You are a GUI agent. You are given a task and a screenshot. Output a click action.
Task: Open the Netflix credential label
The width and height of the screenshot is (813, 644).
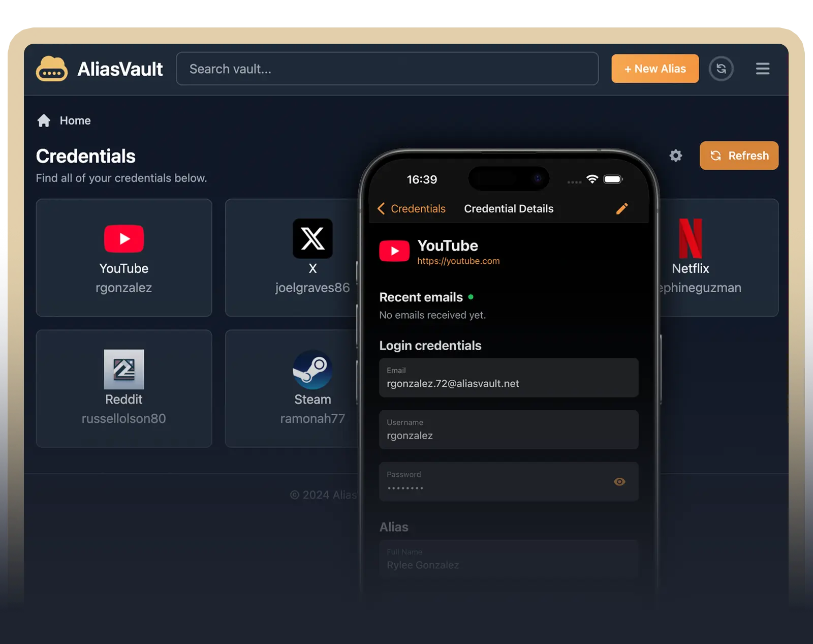691,268
